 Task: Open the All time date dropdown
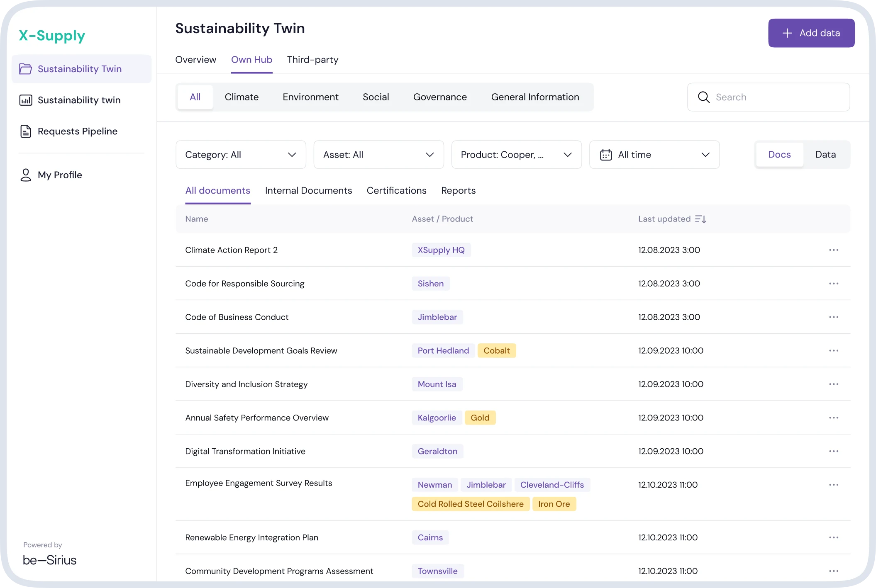pos(654,155)
